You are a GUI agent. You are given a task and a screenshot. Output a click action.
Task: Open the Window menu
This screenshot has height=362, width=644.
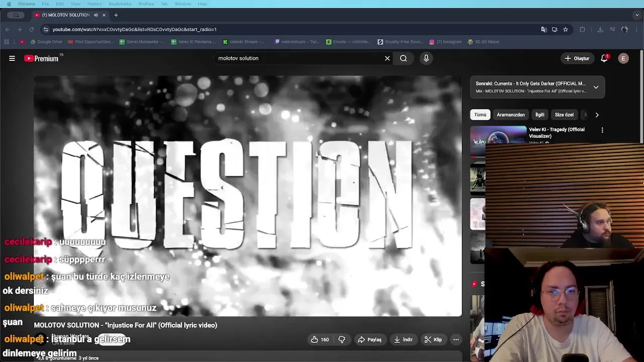[183, 4]
